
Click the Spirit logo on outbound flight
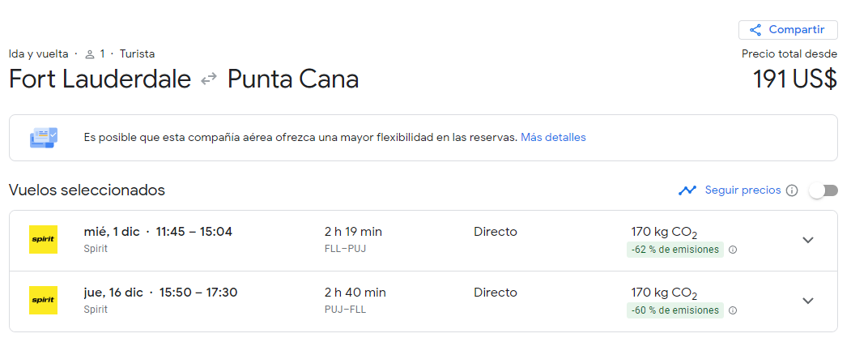(43, 240)
